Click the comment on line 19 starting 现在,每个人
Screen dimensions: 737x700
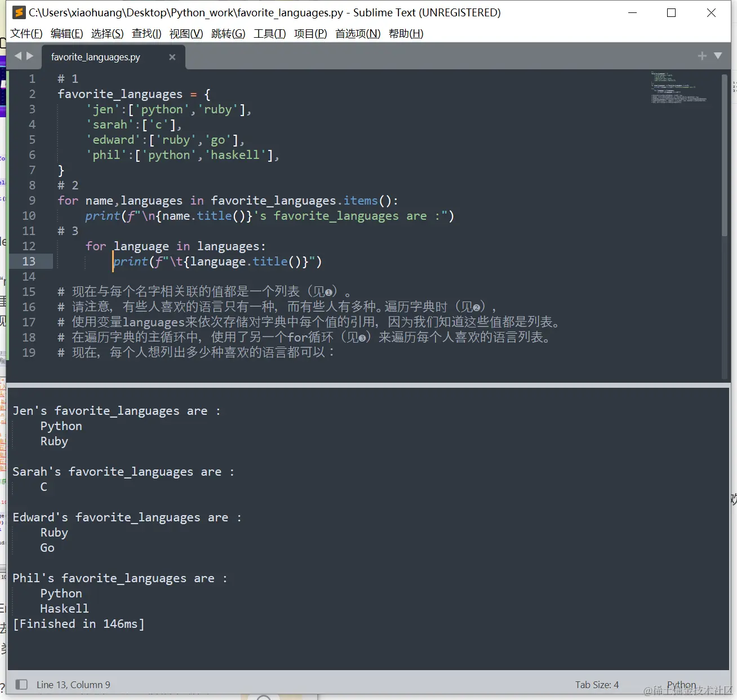point(196,353)
